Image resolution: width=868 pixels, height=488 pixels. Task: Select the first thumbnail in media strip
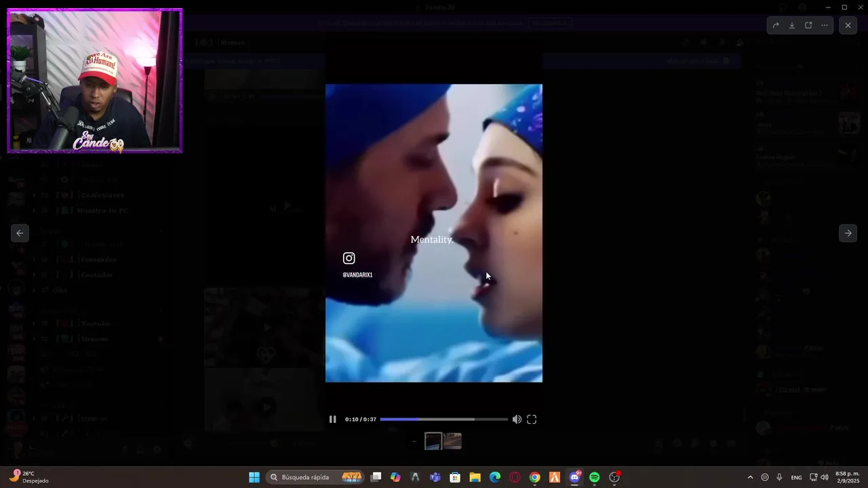tap(433, 441)
